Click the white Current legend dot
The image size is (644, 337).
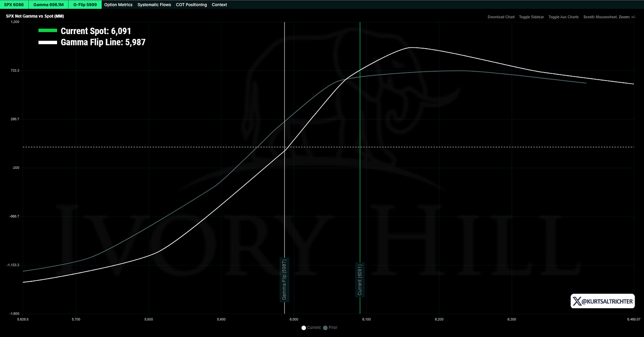point(304,328)
